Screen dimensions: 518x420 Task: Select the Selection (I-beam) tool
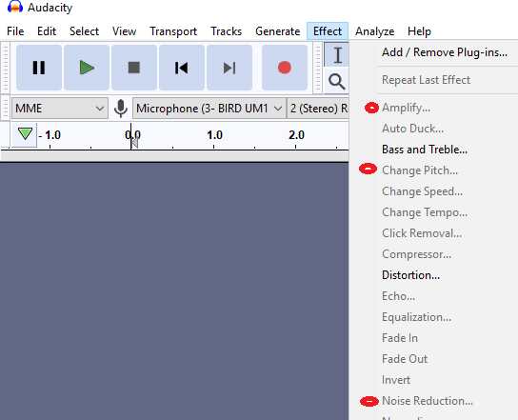pyautogui.click(x=337, y=55)
